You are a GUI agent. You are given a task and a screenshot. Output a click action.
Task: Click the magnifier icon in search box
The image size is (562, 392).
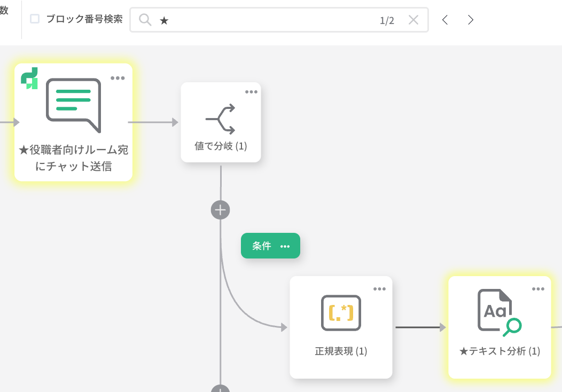click(x=145, y=20)
